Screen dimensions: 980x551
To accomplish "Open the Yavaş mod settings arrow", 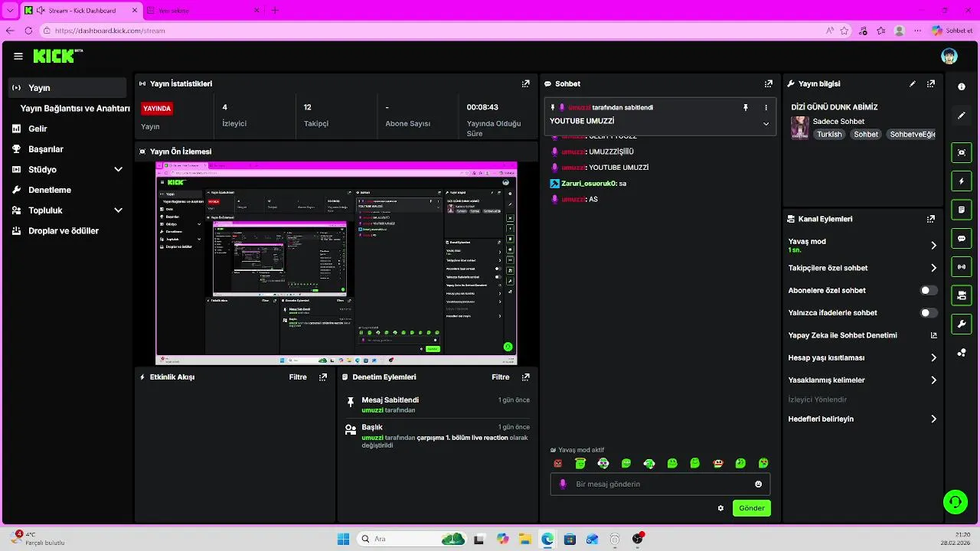I will tap(933, 246).
